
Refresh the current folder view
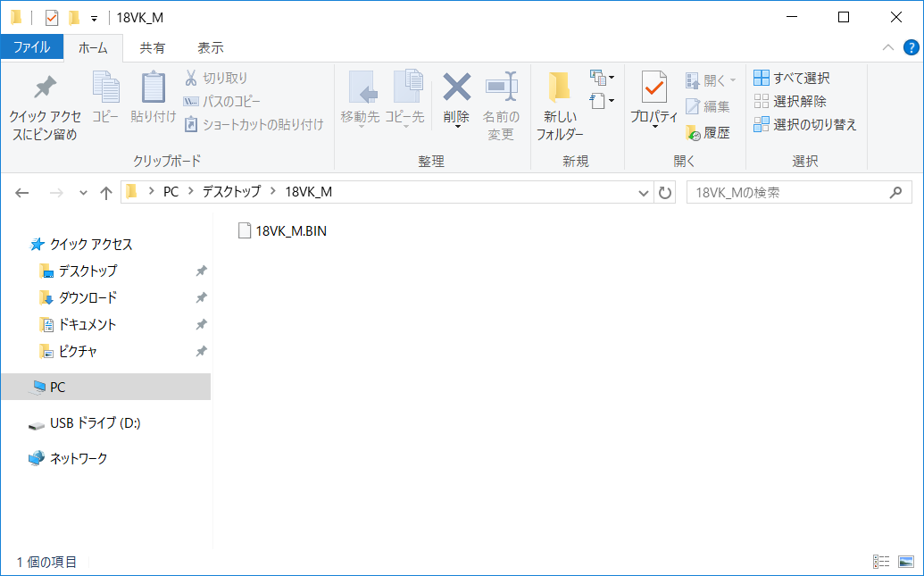(665, 192)
